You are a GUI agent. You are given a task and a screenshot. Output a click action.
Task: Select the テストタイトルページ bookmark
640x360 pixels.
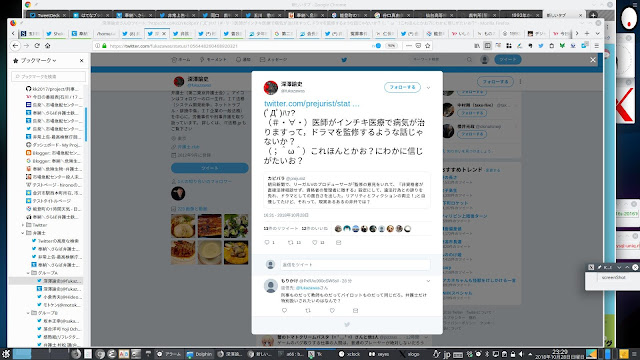pyautogui.click(x=48, y=201)
